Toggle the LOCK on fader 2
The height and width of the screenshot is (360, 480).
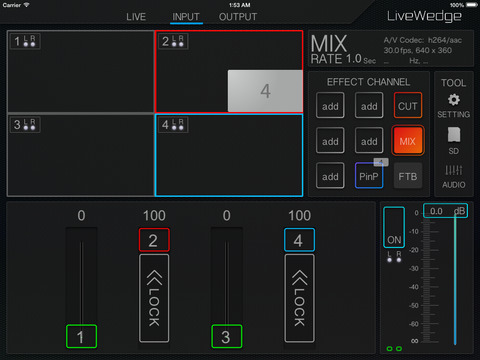(x=154, y=298)
